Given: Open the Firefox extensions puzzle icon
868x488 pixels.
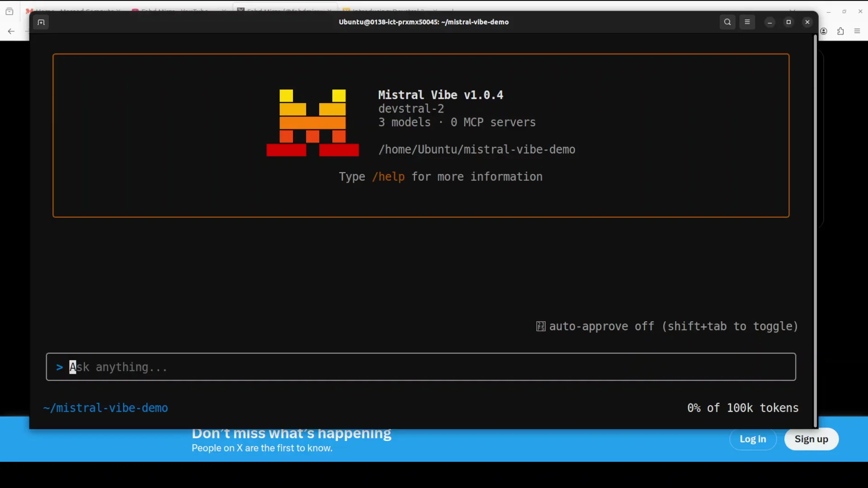Looking at the screenshot, I should (841, 31).
